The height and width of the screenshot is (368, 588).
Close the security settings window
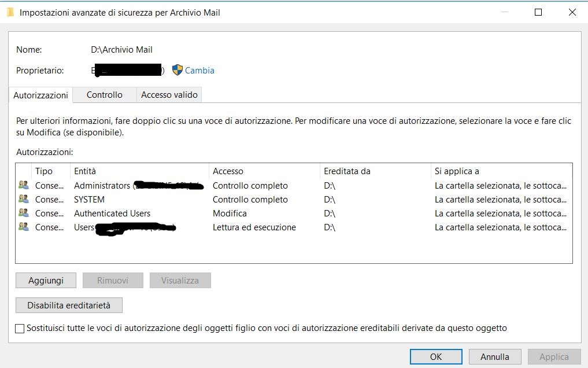point(572,12)
